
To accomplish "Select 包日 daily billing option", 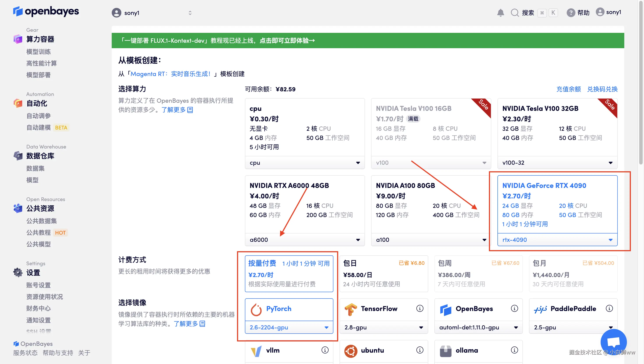I will [384, 274].
